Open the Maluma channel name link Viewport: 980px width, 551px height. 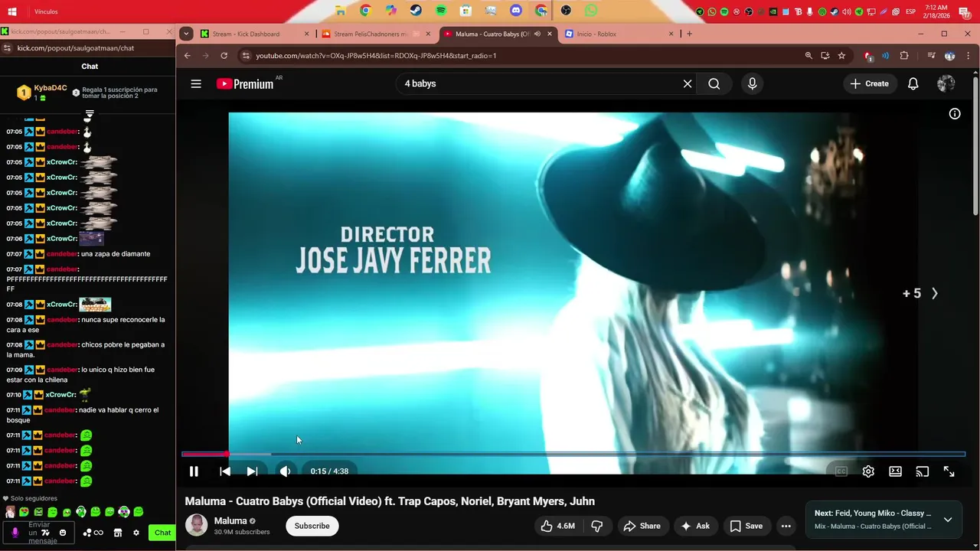(x=230, y=520)
